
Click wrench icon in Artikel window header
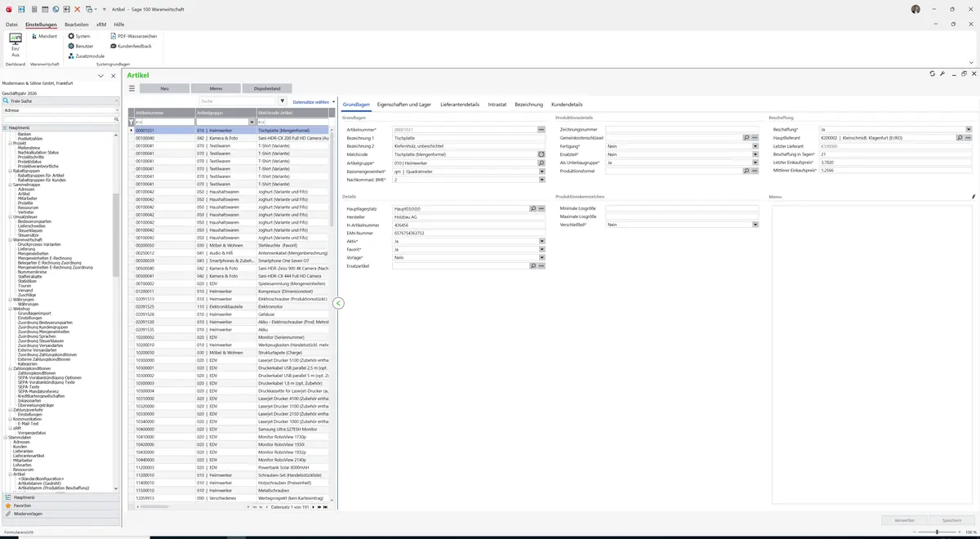942,73
